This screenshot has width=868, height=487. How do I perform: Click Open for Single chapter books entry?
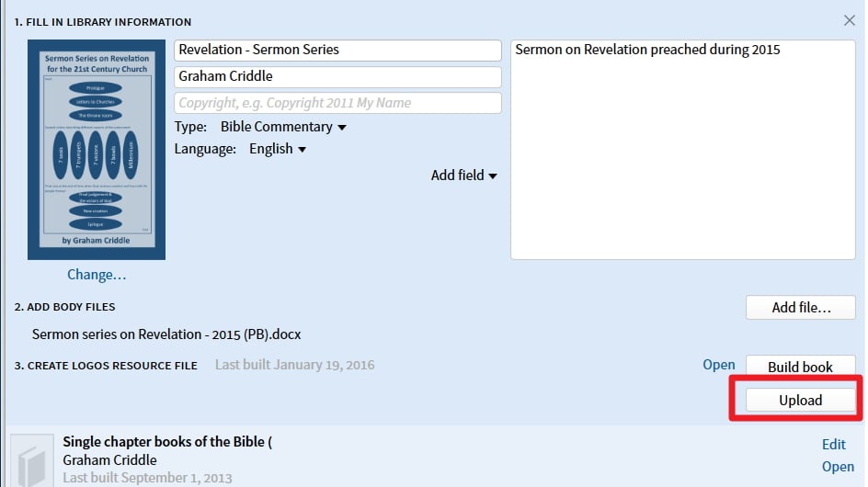(838, 467)
